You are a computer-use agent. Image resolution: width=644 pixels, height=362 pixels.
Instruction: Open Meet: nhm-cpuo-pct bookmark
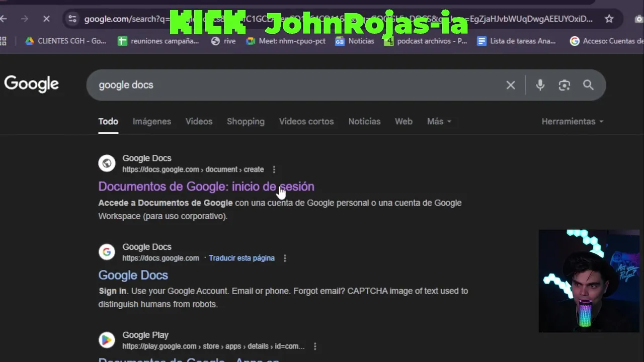pyautogui.click(x=286, y=41)
